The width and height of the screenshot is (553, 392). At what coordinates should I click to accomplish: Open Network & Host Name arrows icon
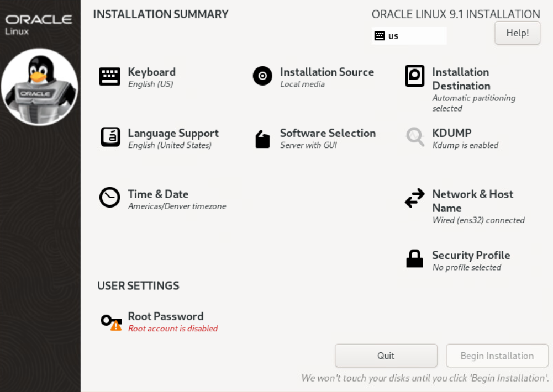415,199
